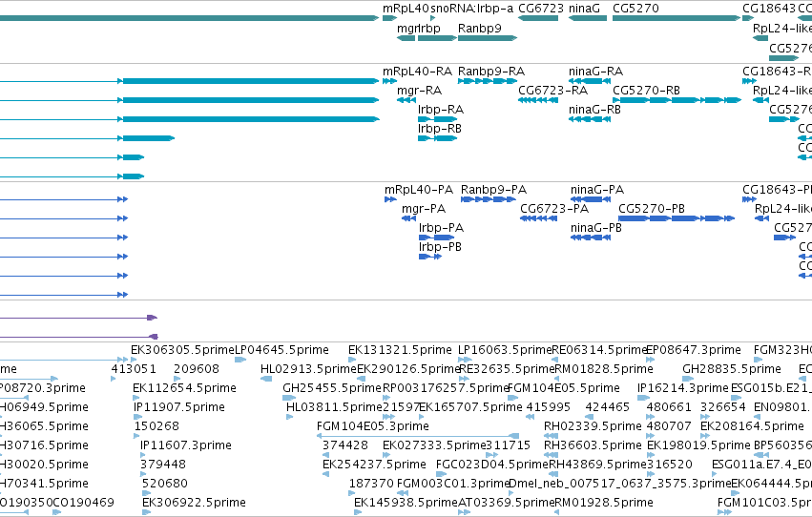
Task: Select the 379448 feature label
Action: (162, 465)
